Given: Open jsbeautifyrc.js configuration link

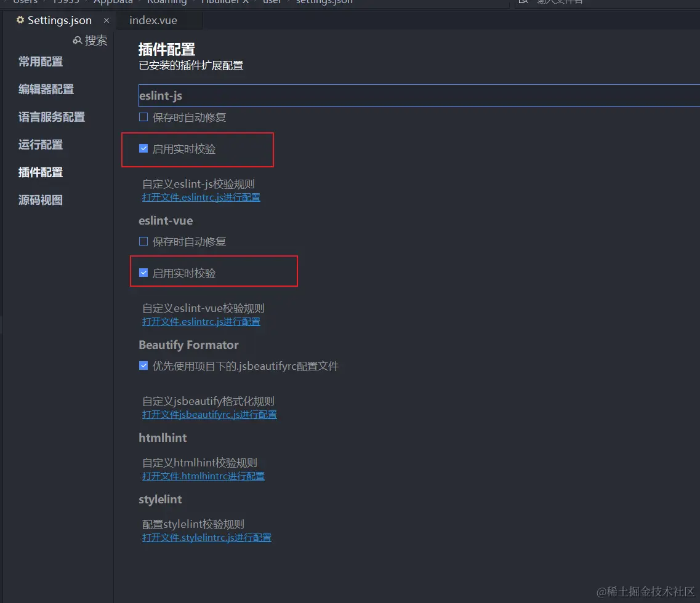Looking at the screenshot, I should click(209, 414).
